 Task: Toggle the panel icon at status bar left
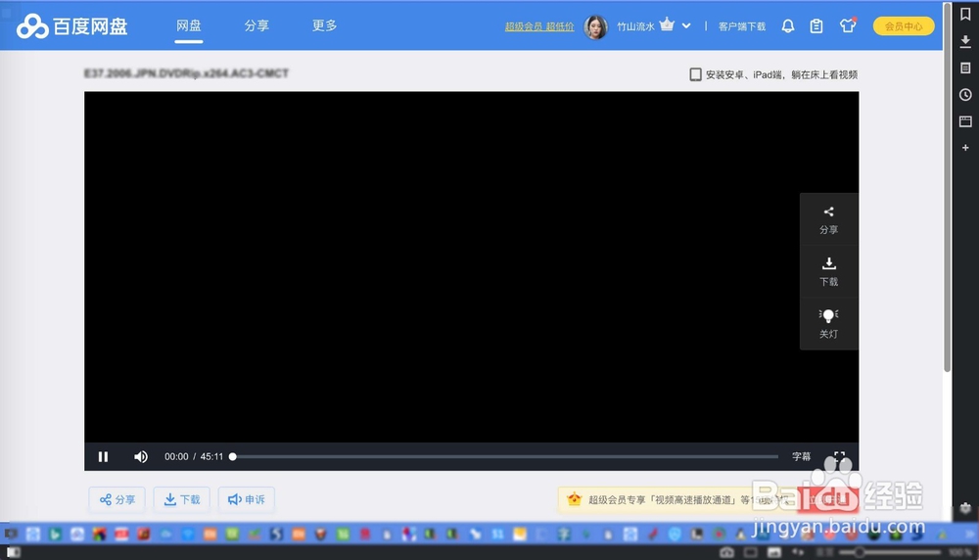pos(13,552)
